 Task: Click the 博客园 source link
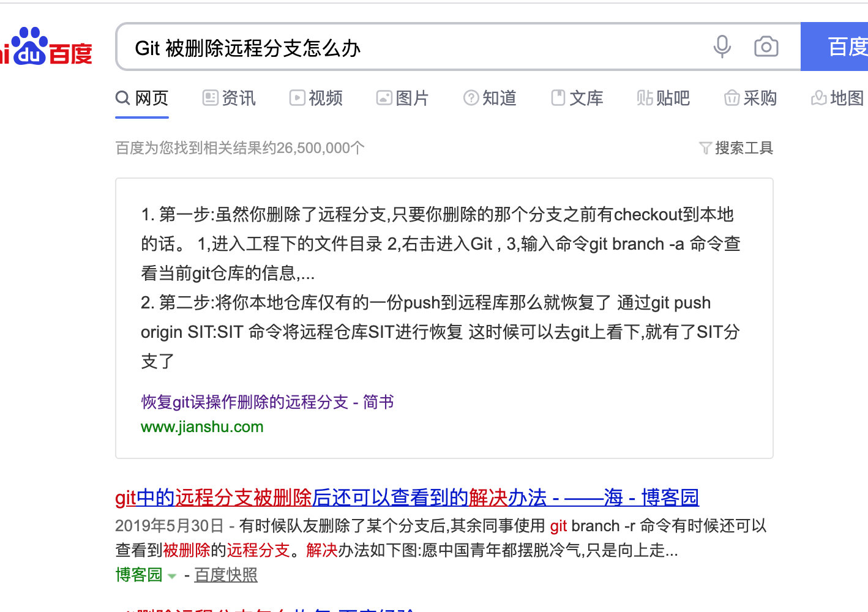[139, 575]
